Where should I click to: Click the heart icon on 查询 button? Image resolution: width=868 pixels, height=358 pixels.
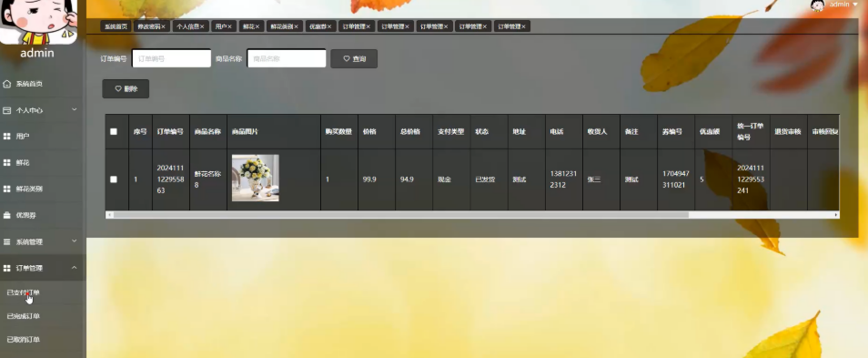pos(347,58)
